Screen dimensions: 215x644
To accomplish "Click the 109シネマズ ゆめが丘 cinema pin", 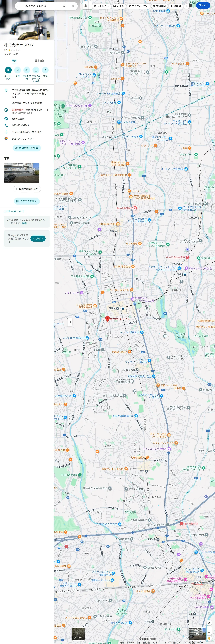I will 186,268.
